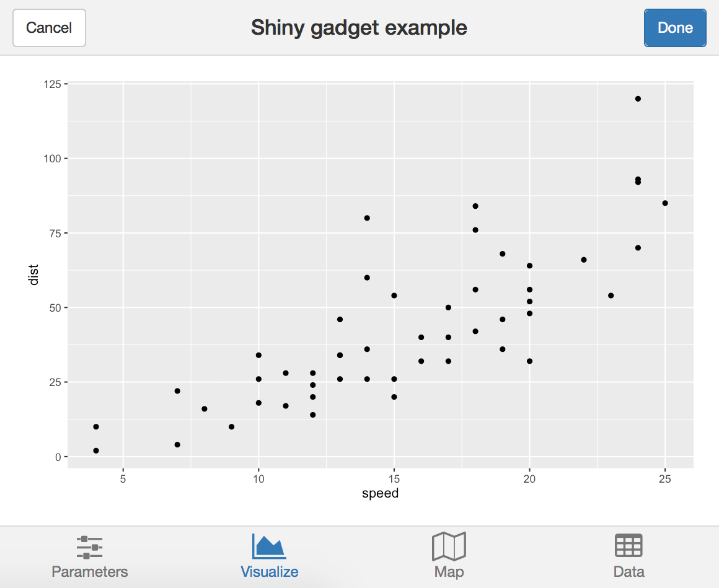
Task: Select the Visualize tab label
Action: [269, 572]
